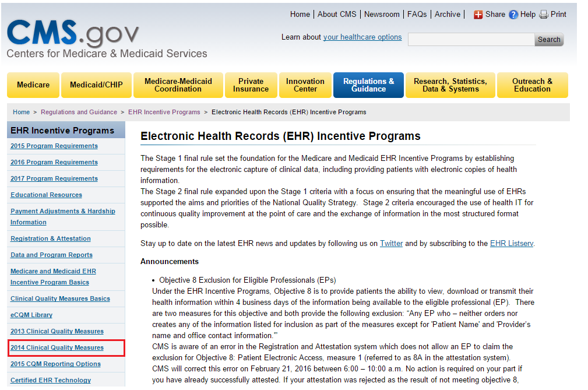
Task: Click the Print text link
Action: coord(558,14)
